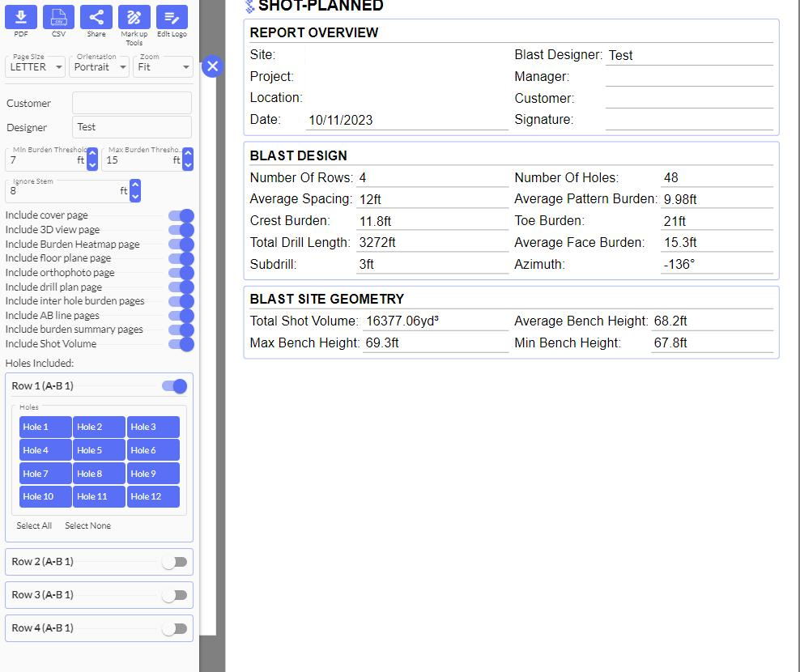Screen dimensions: 800x672
Task: Click Select None for Row 1 holes
Action: point(87,526)
